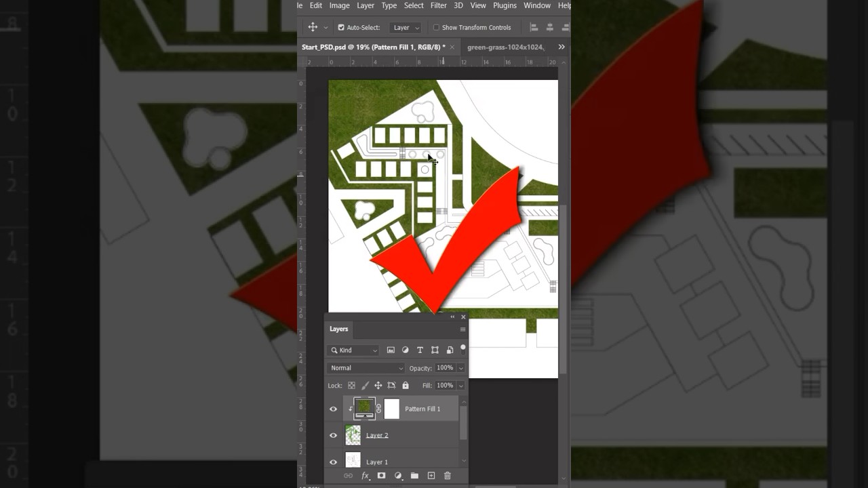Toggle Lock all padlock icon
The width and height of the screenshot is (868, 488).
(405, 386)
